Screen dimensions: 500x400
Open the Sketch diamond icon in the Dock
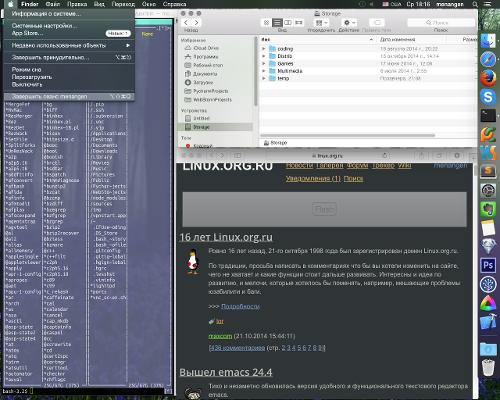click(x=488, y=247)
